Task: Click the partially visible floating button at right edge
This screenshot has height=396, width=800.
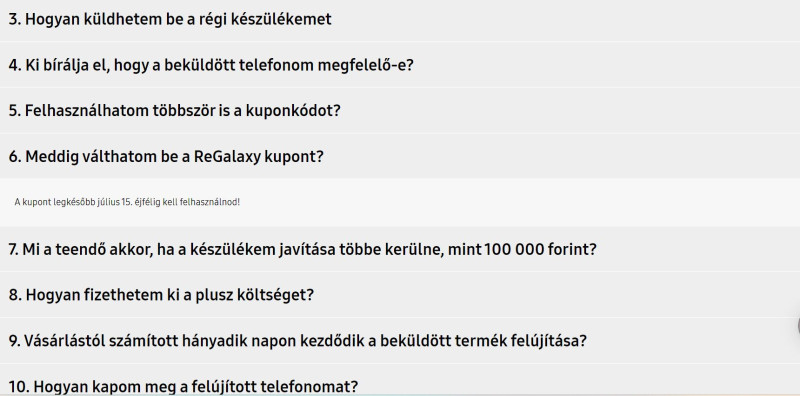Action: pos(797,327)
